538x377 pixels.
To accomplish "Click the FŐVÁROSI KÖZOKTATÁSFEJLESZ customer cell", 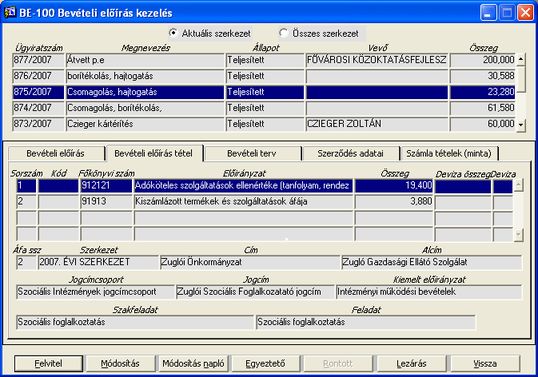I will 377,60.
